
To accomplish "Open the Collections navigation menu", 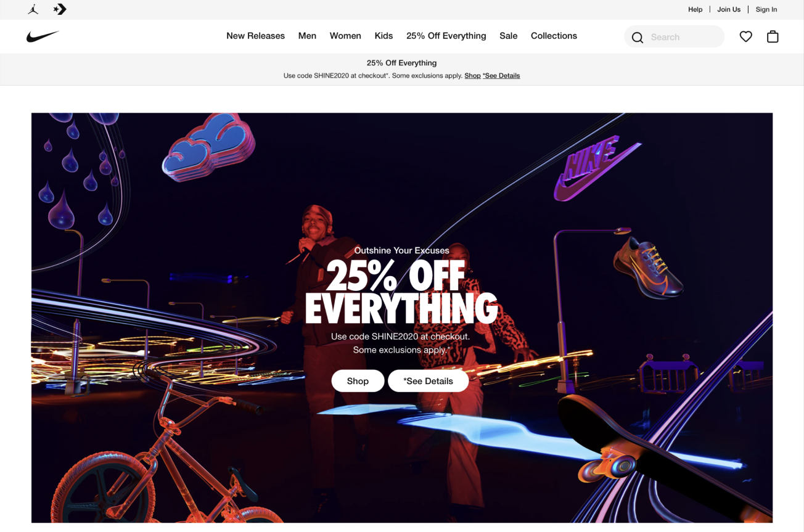I will coord(554,36).
